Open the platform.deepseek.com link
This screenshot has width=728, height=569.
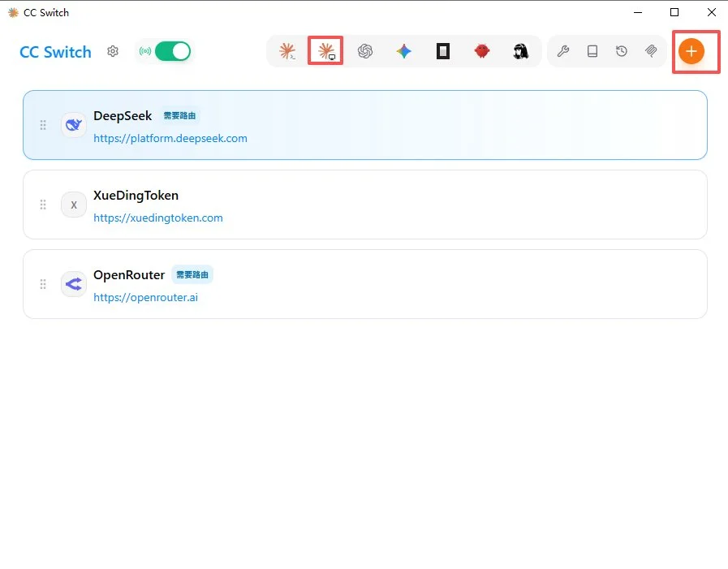click(170, 139)
